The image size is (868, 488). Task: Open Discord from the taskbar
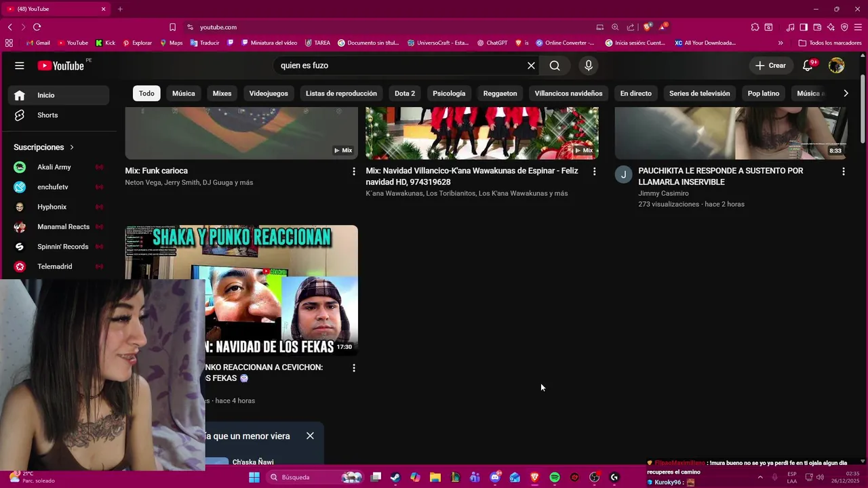(495, 477)
